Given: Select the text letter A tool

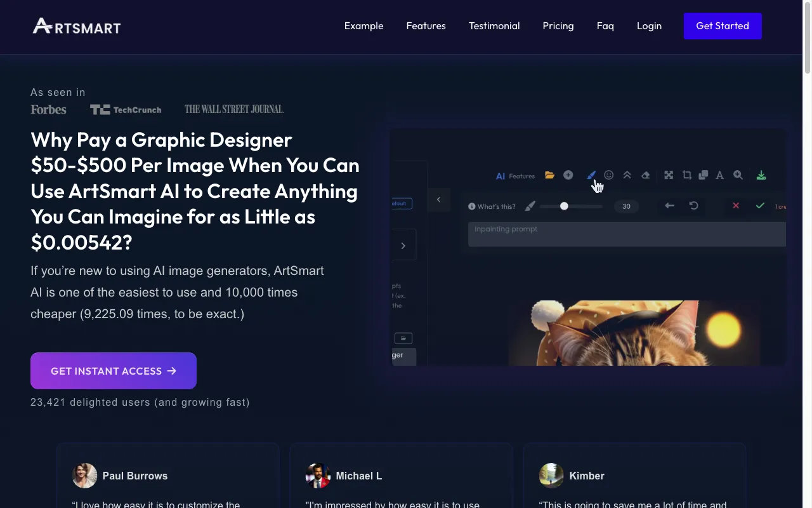Looking at the screenshot, I should pos(720,175).
